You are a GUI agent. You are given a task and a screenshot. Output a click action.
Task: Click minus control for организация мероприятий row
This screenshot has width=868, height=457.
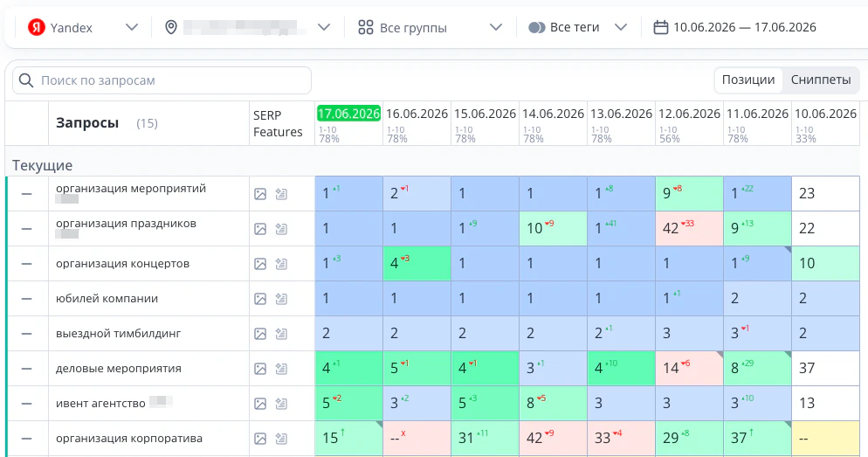[x=26, y=194]
